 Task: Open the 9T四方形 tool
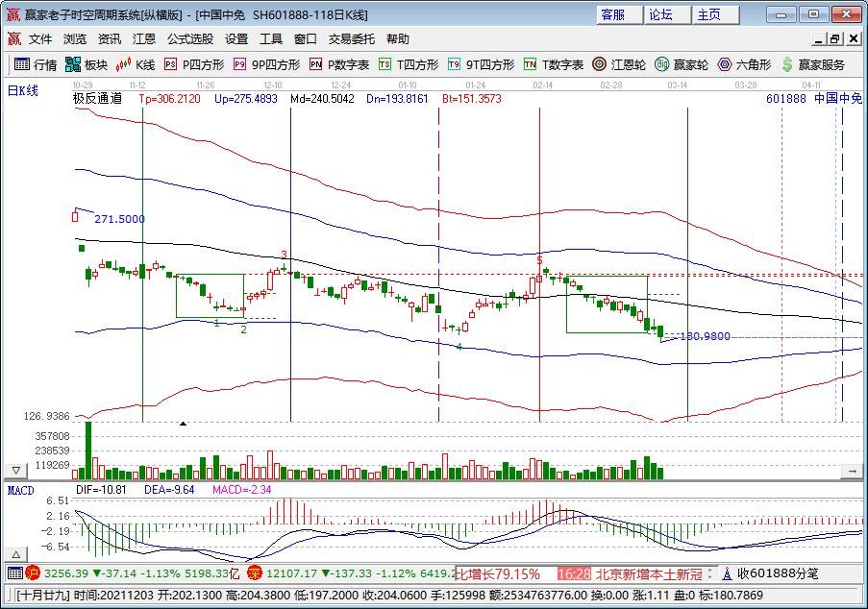481,64
